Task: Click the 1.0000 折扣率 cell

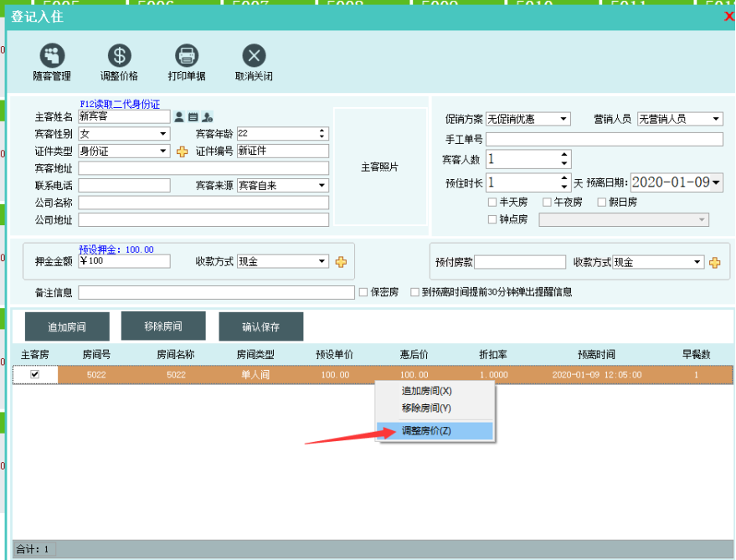Action: (x=494, y=374)
